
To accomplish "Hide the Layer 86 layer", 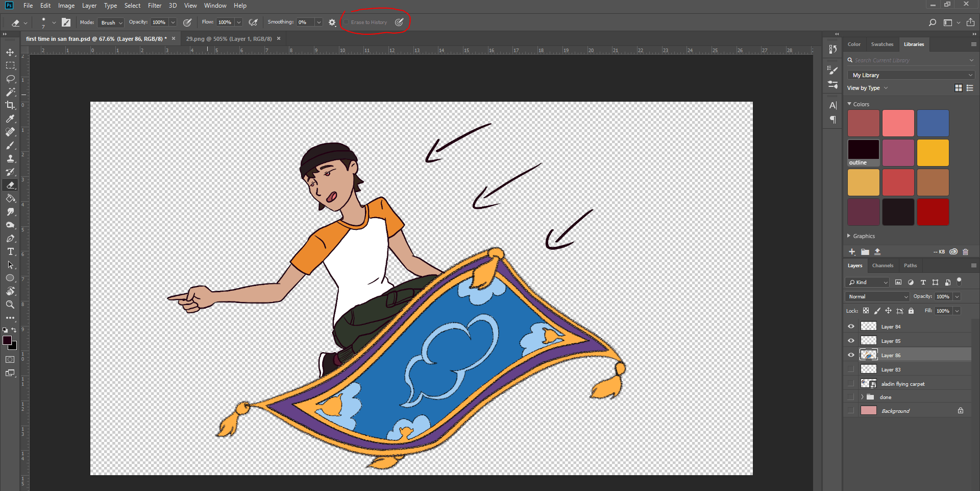I will coord(851,355).
